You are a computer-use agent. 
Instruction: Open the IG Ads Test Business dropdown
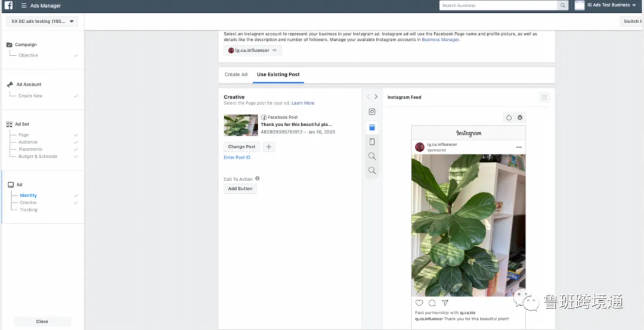pyautogui.click(x=606, y=5)
